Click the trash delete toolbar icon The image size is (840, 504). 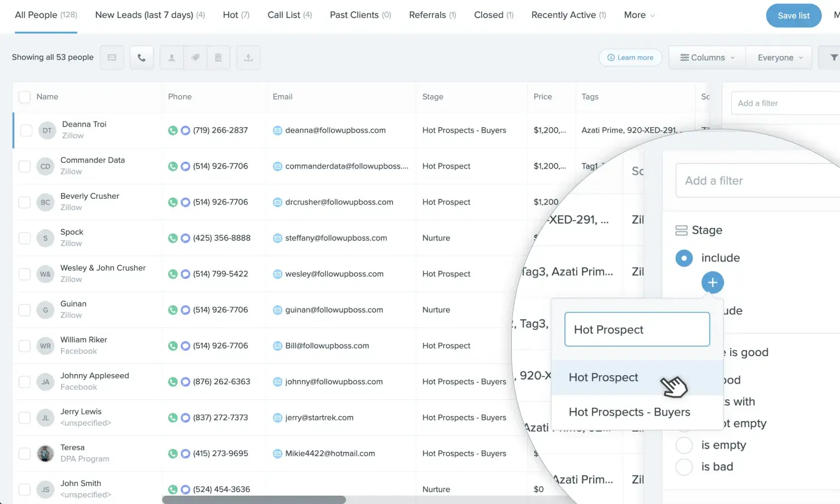(x=218, y=58)
